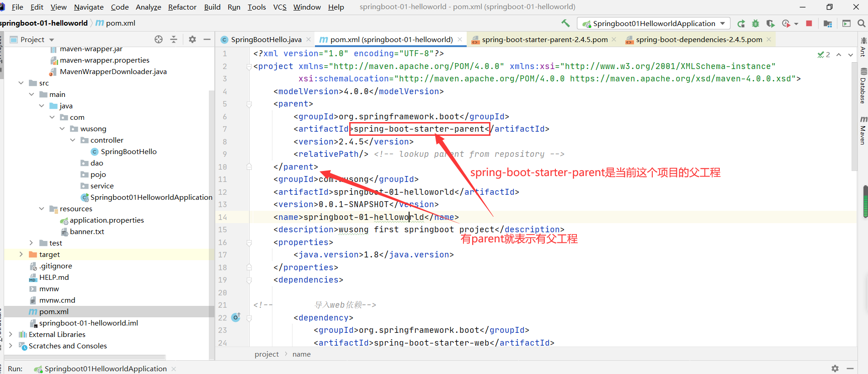Screen dimensions: 868x374
Task: Build project with the hammer icon
Action: (x=565, y=23)
